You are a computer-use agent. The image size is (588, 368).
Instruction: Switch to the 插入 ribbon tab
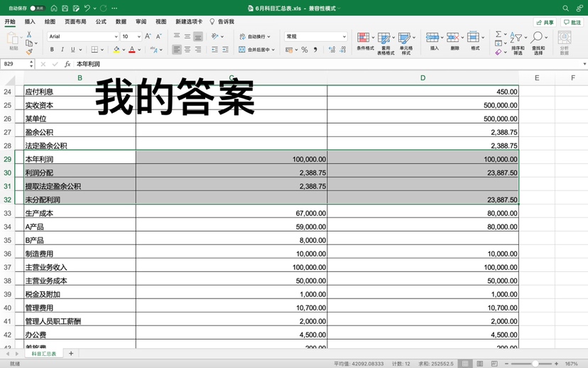point(30,22)
